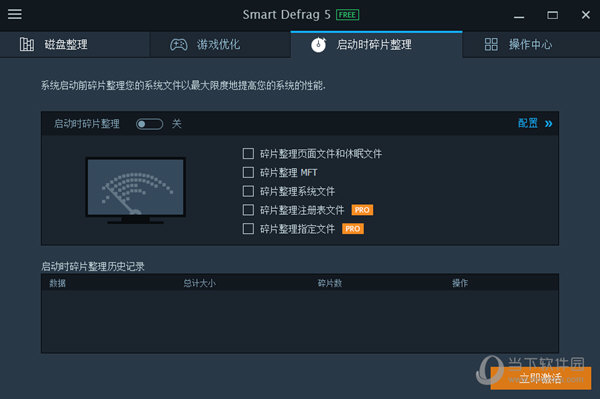Click the 关 status label by the switch
The image size is (600, 399).
(x=176, y=124)
